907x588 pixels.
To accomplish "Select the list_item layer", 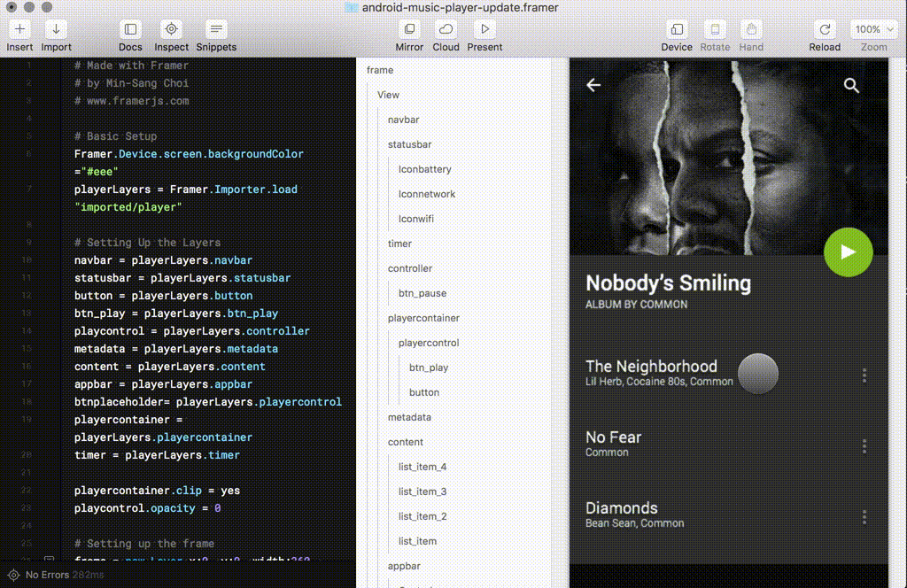I will [417, 541].
